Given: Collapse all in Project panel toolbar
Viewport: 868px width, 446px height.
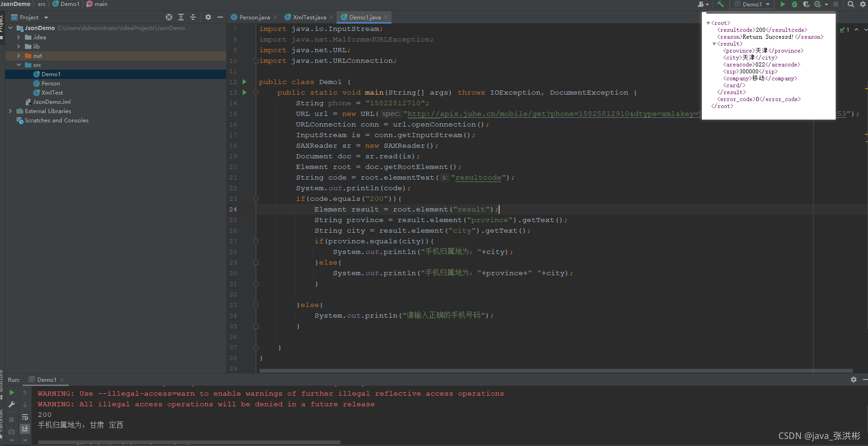Looking at the screenshot, I should tap(193, 17).
